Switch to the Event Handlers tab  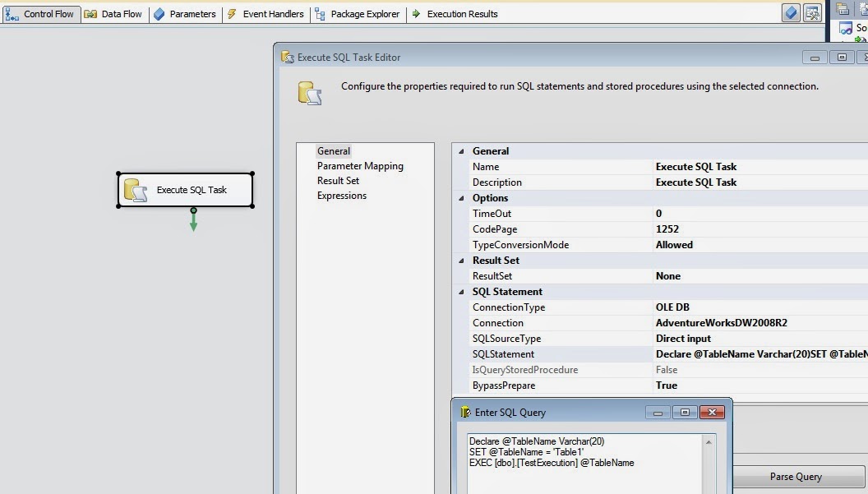click(265, 14)
